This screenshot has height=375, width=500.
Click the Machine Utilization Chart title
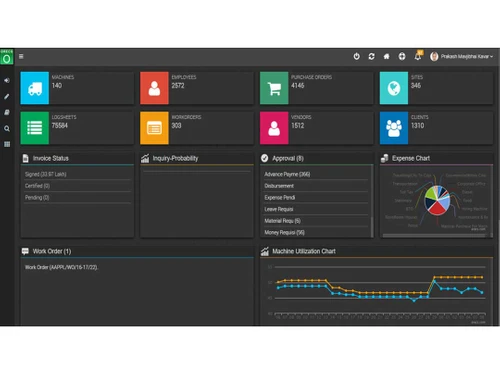[304, 251]
